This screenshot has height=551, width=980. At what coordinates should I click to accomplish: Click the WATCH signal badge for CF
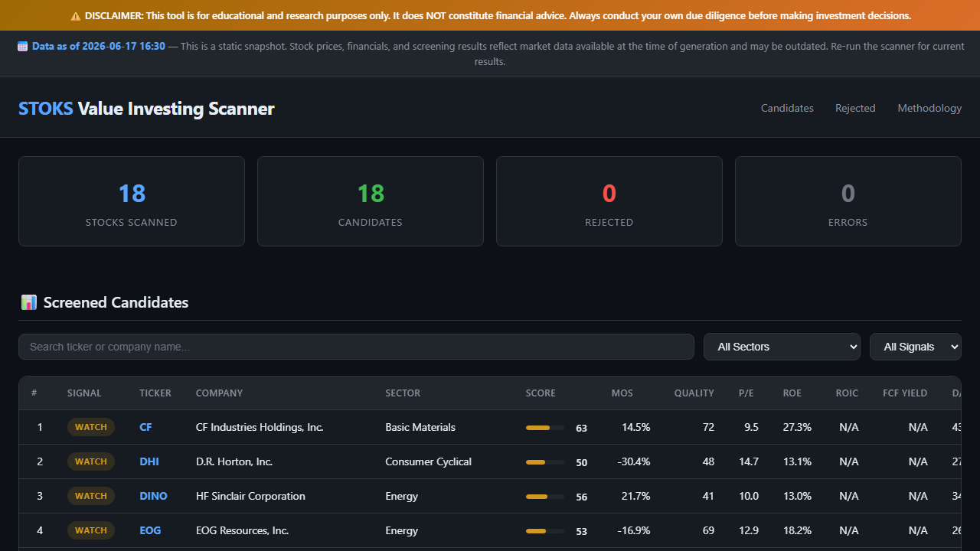coord(91,427)
